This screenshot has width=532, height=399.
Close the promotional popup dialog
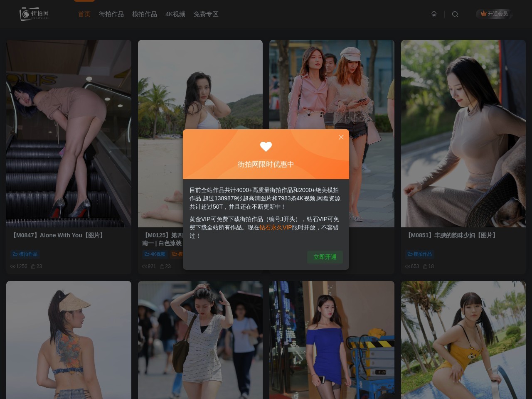pyautogui.click(x=341, y=137)
